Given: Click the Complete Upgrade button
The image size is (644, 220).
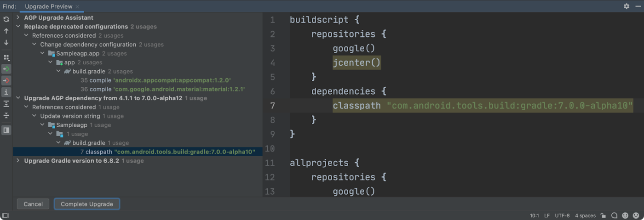Looking at the screenshot, I should tap(87, 204).
